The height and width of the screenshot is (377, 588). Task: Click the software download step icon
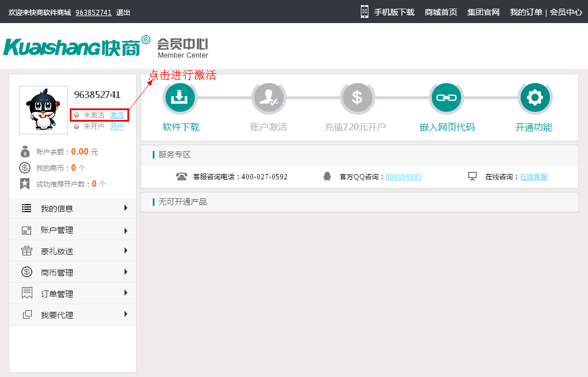coord(180,98)
